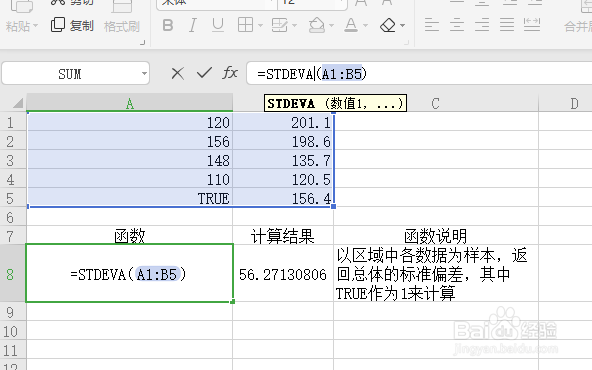This screenshot has width=592, height=370.
Task: Click the 计算结果 header cell
Action: coord(283,236)
